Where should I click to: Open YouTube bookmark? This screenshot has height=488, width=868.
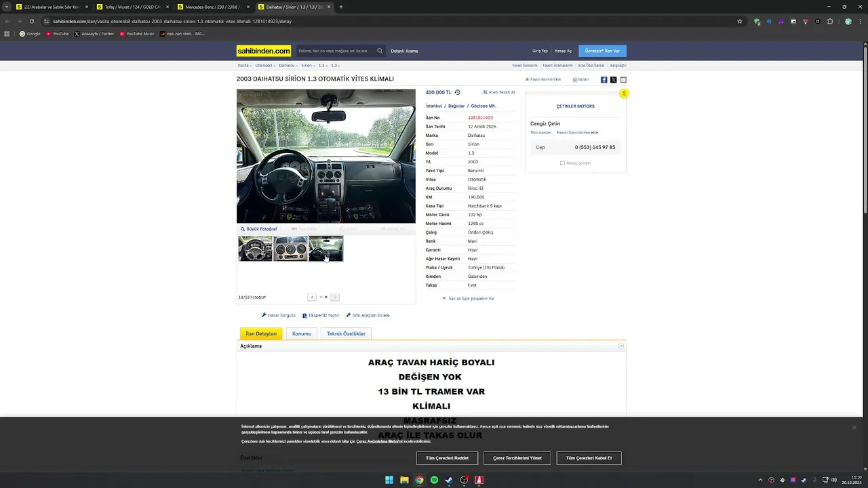58,33
